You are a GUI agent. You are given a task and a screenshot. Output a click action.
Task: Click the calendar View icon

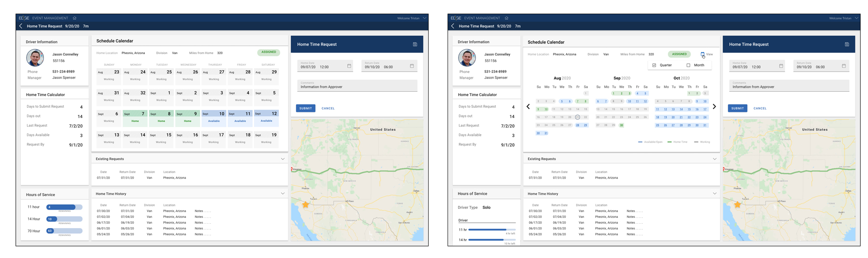click(x=703, y=55)
